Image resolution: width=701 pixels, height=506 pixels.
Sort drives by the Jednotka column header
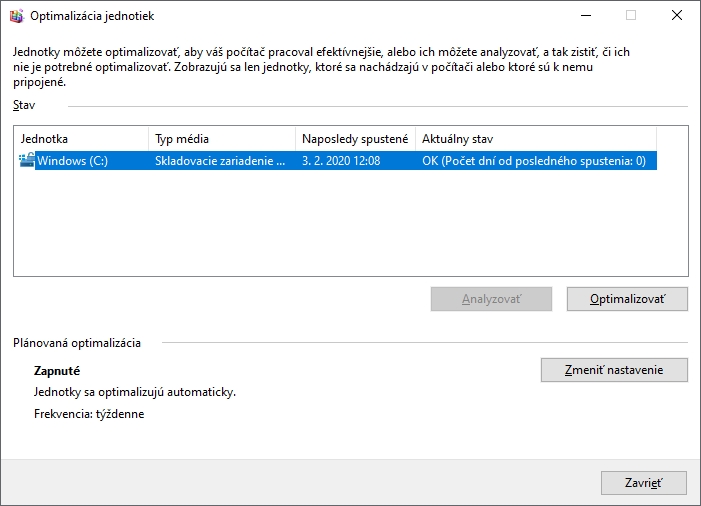coord(82,139)
